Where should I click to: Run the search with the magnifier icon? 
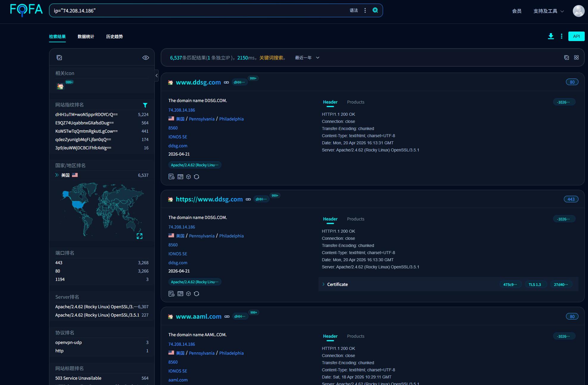tap(375, 10)
